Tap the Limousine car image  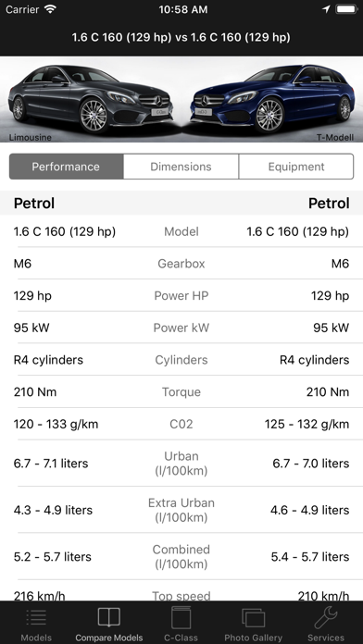[91, 99]
